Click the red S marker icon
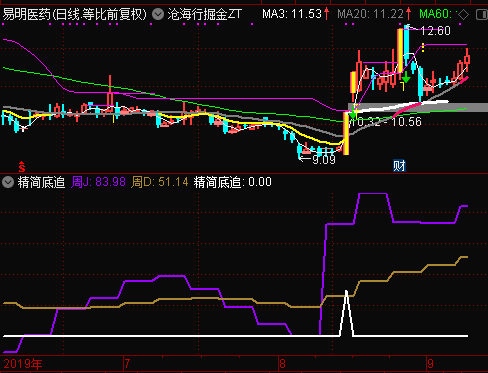The height and width of the screenshot is (373, 488). pyautogui.click(x=22, y=167)
